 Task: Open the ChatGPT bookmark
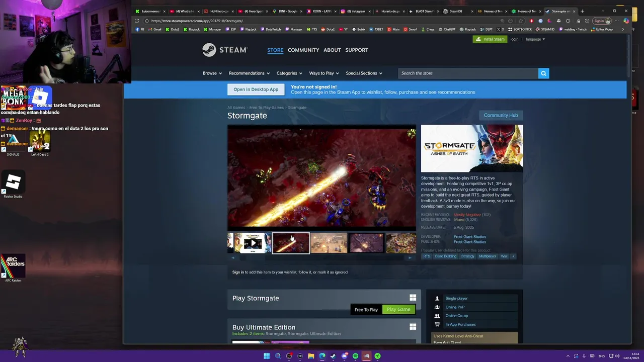[x=447, y=29]
